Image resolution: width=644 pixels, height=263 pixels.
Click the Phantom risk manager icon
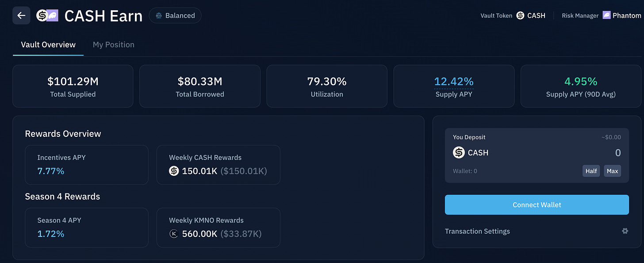click(606, 15)
